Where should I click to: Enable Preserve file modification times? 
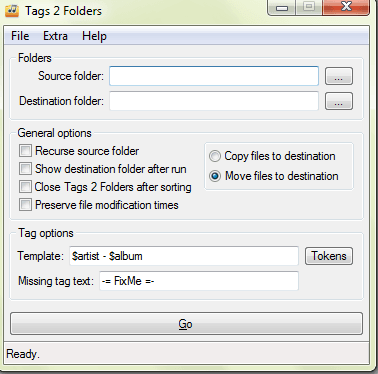click(x=25, y=205)
